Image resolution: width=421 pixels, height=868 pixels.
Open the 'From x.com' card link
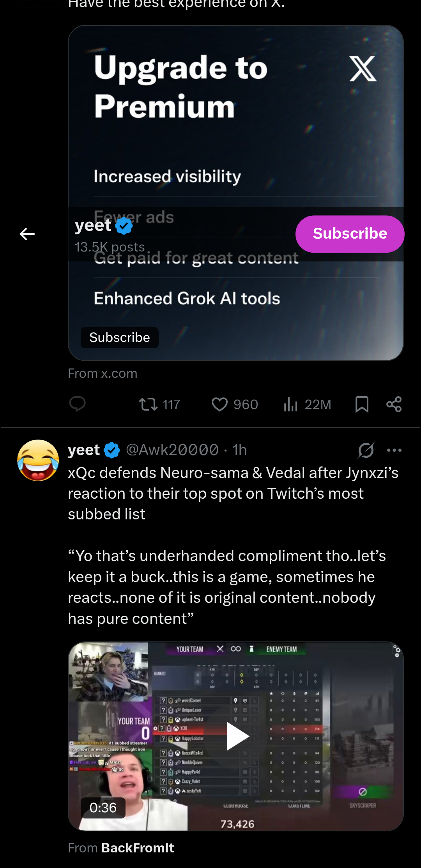103,374
